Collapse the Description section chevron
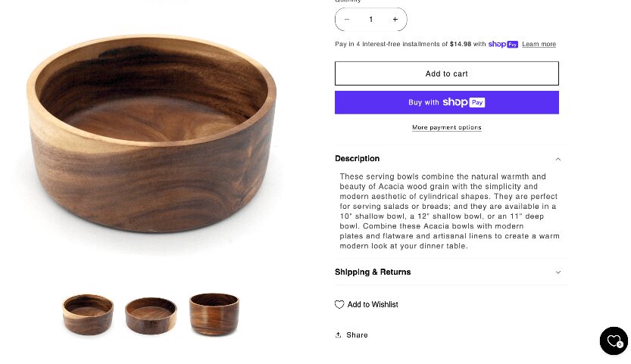 (x=558, y=159)
